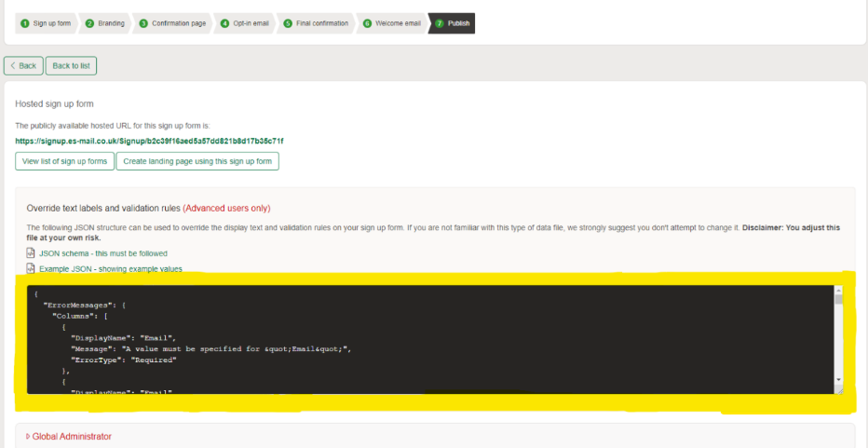The height and width of the screenshot is (448, 868).
Task: Select the Publish step
Action: pos(453,24)
